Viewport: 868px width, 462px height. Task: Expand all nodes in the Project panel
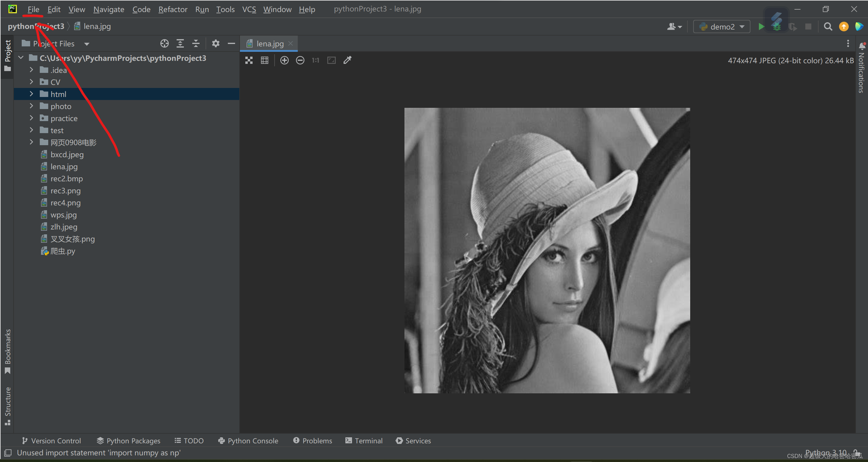(180, 43)
